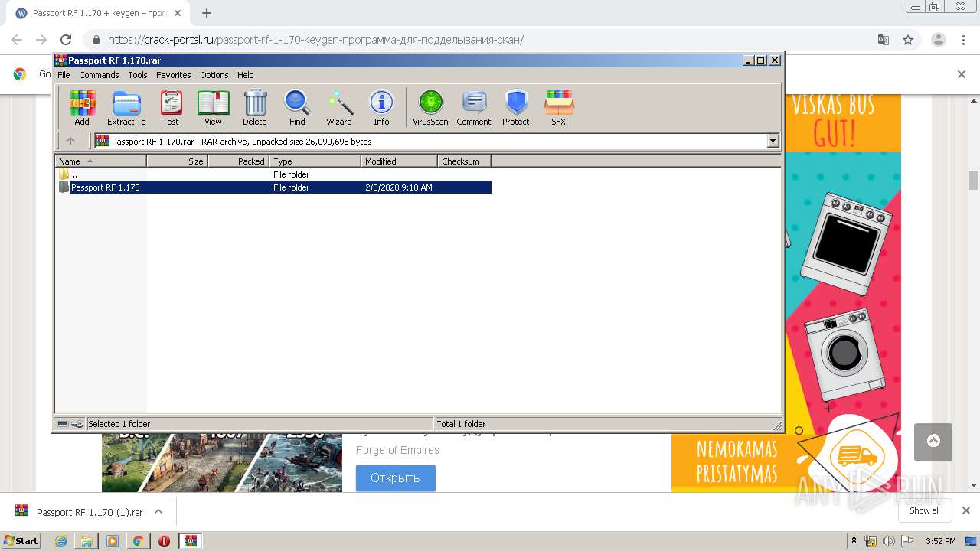
Task: Open a new Chrome tab
Action: tap(207, 13)
